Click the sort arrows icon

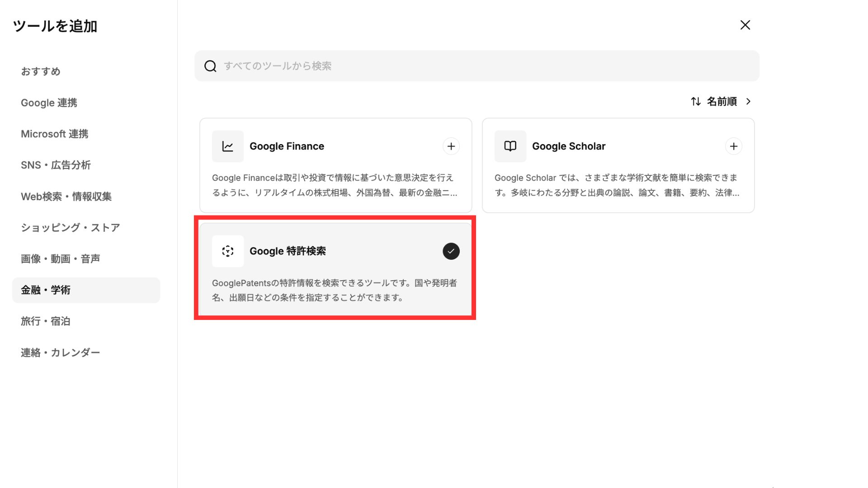click(696, 102)
